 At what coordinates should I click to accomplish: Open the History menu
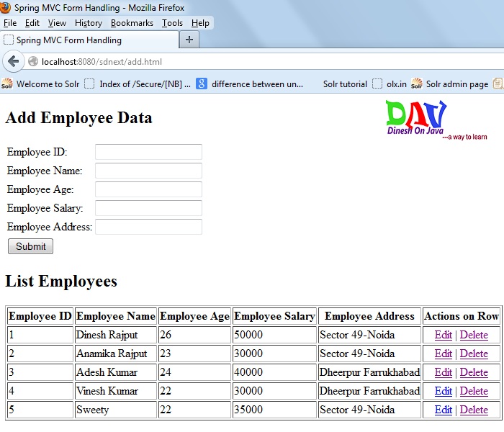(x=89, y=23)
